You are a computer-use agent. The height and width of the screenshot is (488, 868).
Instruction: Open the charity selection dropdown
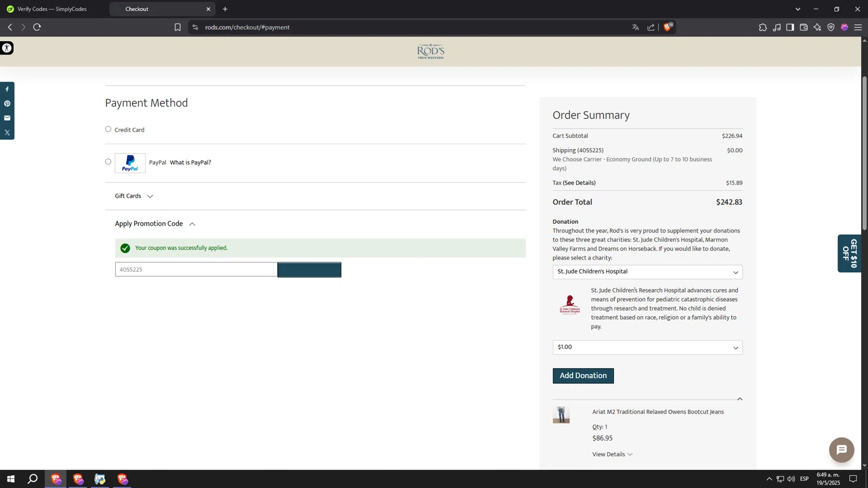tap(648, 272)
